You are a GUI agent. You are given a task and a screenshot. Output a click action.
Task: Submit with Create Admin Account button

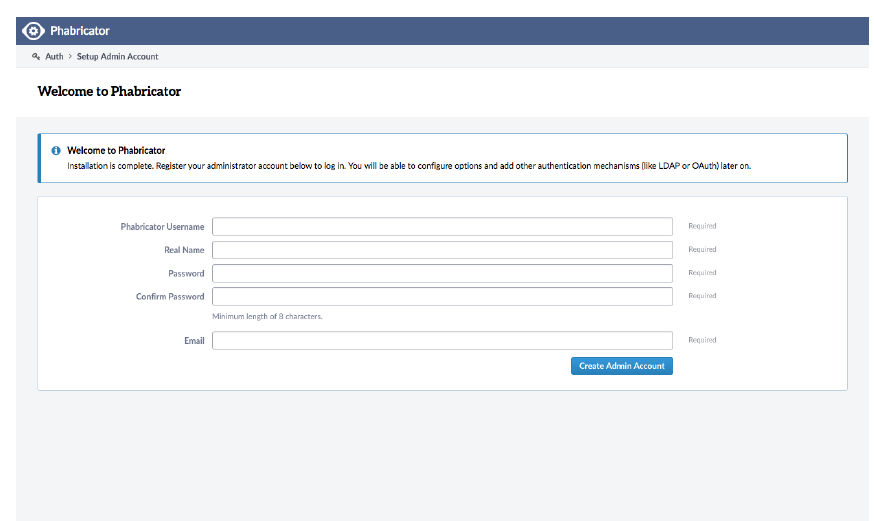coord(621,366)
